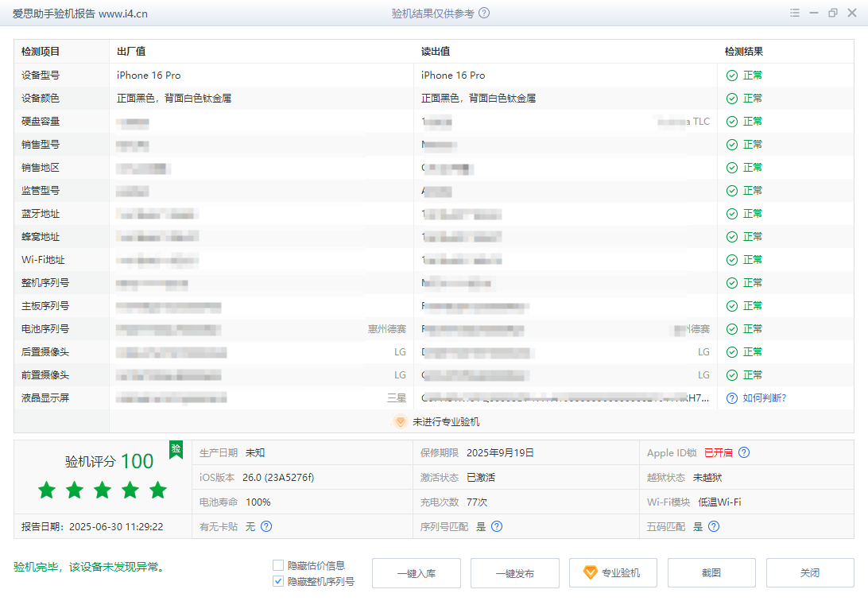Uncheck the 隐藏整机序列号 checkbox
The height and width of the screenshot is (601, 868).
tap(278, 581)
